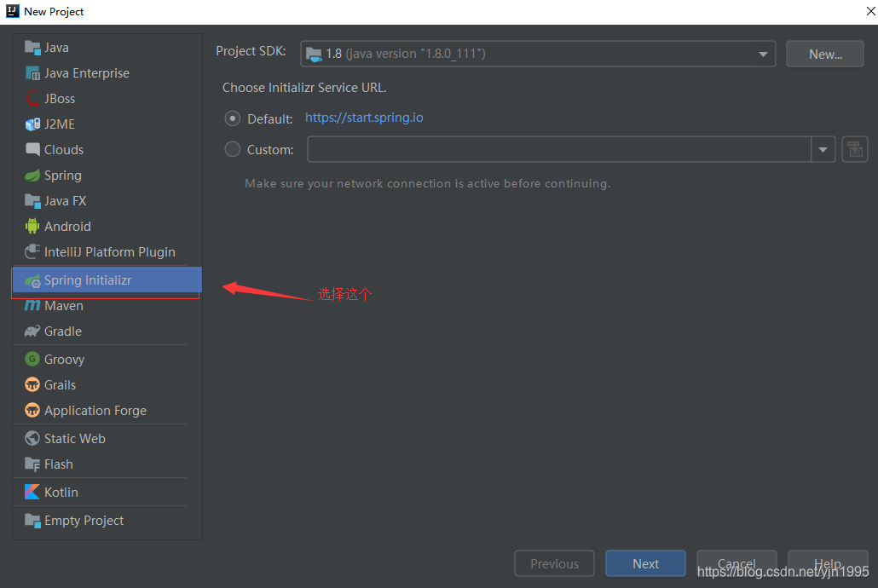Open the https://start.spring.io link
This screenshot has width=878, height=588.
point(364,118)
